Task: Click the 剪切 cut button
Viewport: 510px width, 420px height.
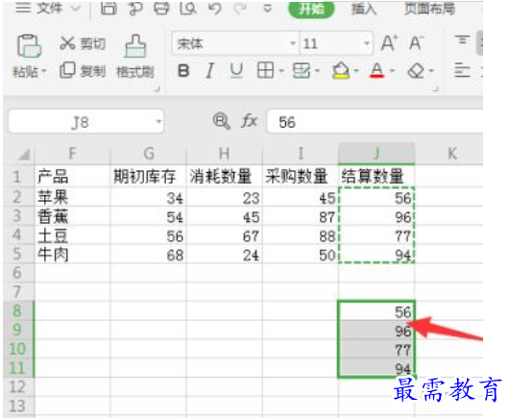Action: click(83, 43)
